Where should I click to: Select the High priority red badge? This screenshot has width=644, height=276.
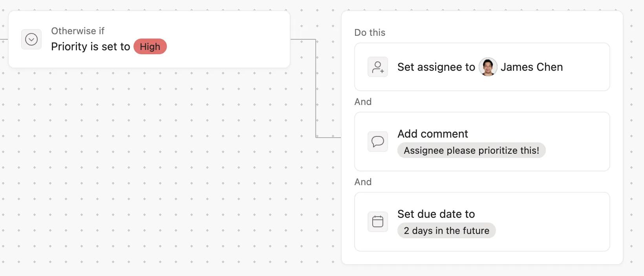(150, 46)
